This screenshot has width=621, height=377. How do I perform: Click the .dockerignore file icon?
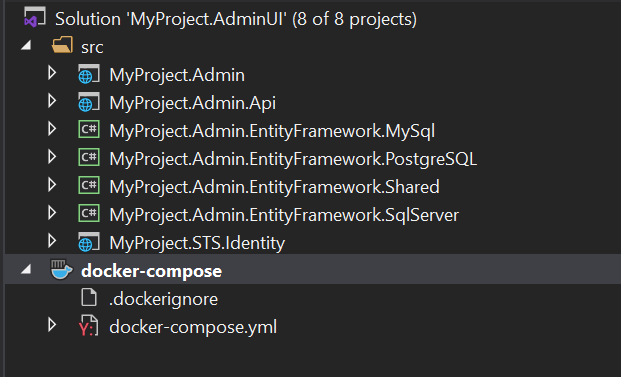(x=89, y=297)
